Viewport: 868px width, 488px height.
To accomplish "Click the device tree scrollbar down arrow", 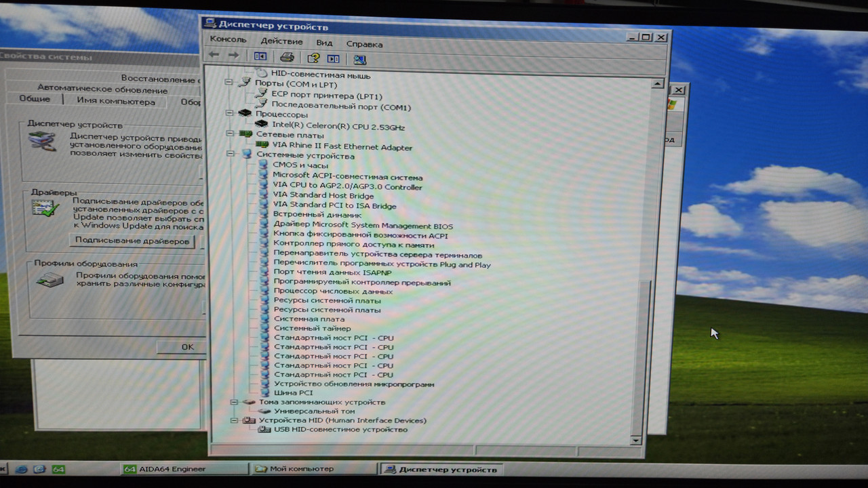I will pos(635,440).
